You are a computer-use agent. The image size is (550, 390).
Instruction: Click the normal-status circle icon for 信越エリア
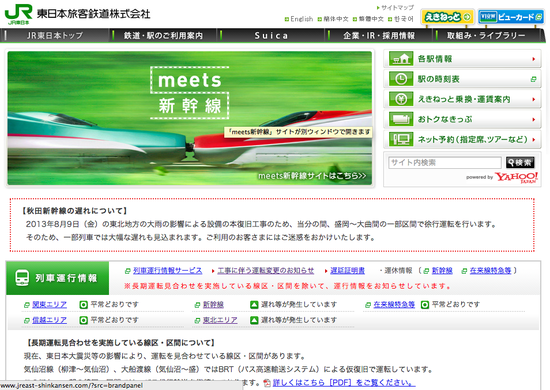pyautogui.click(x=83, y=320)
